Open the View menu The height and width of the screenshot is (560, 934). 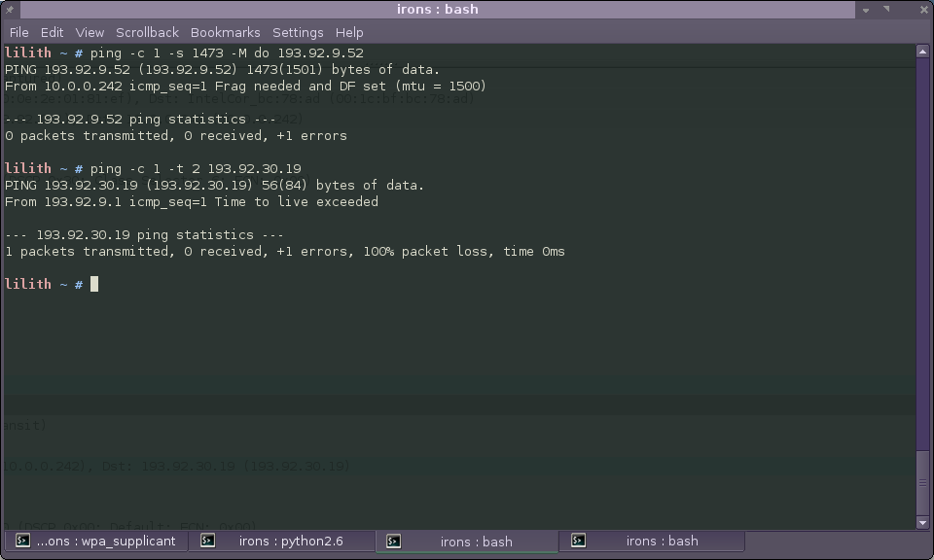[90, 33]
